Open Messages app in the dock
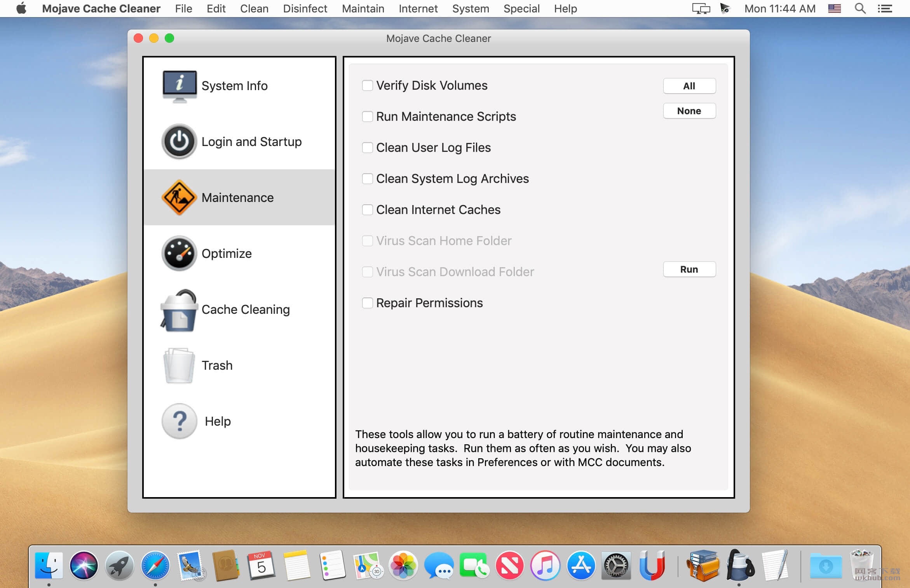 coord(439,565)
